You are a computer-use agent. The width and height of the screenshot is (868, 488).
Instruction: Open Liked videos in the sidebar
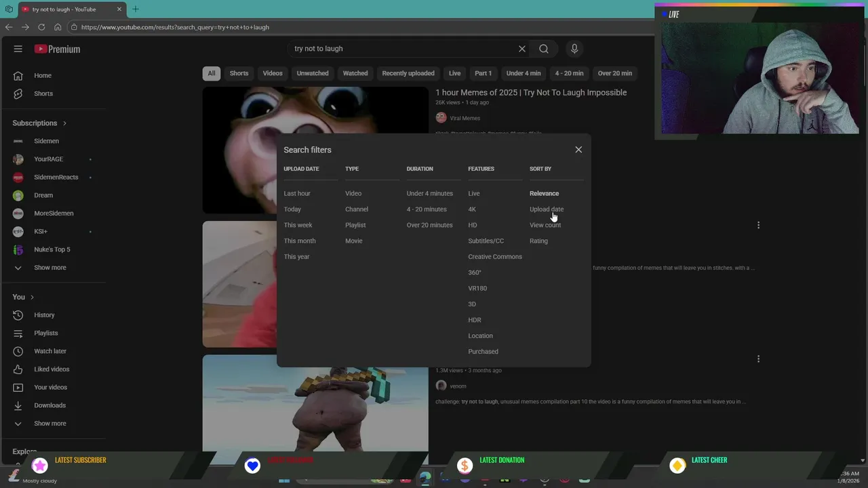53,369
